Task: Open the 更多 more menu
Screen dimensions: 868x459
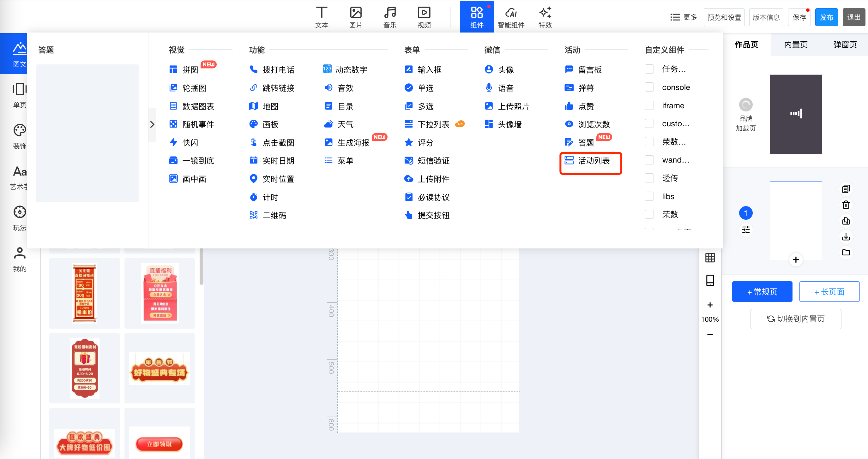Action: [683, 17]
